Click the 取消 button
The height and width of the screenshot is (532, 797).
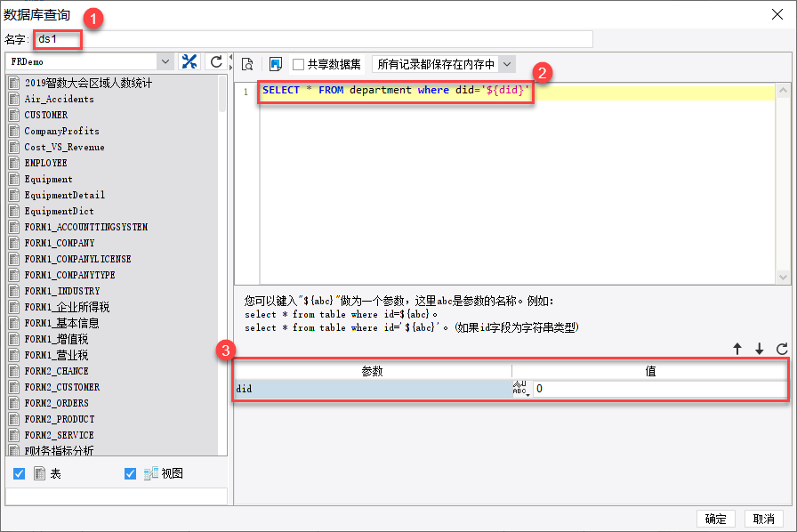tap(763, 519)
